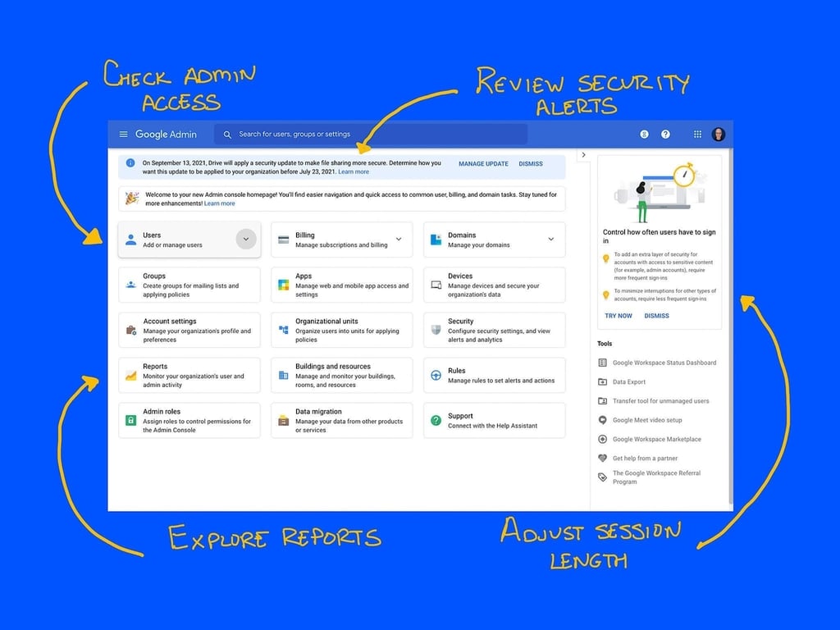Click the Domains icon
Viewport: 840px width, 630px height.
pos(436,240)
